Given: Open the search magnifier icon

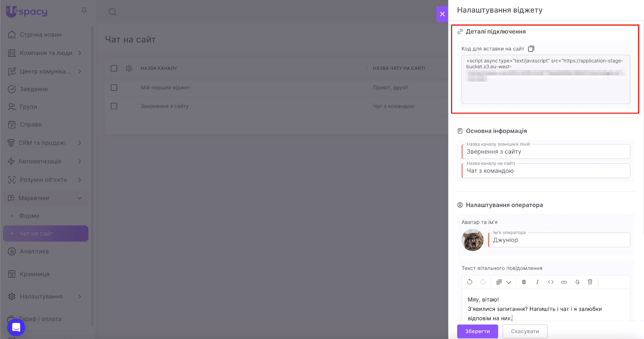Looking at the screenshot, I should click(x=112, y=12).
